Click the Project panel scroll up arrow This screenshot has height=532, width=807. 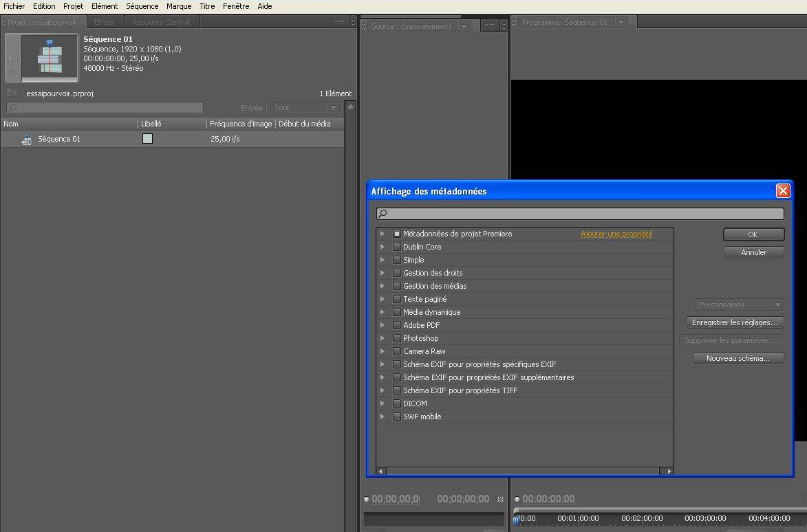pos(350,107)
